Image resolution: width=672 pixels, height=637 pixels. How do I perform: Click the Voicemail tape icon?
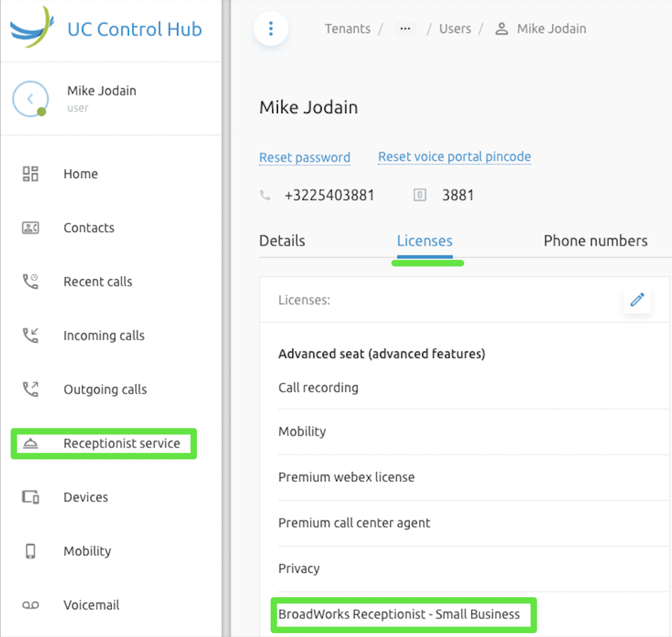tap(30, 605)
